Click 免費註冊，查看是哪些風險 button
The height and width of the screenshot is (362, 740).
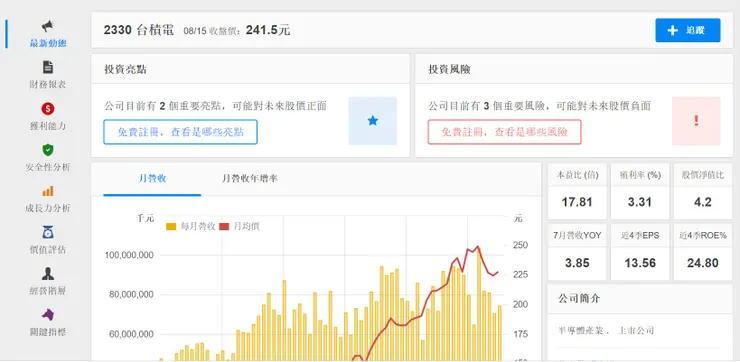pyautogui.click(x=505, y=132)
